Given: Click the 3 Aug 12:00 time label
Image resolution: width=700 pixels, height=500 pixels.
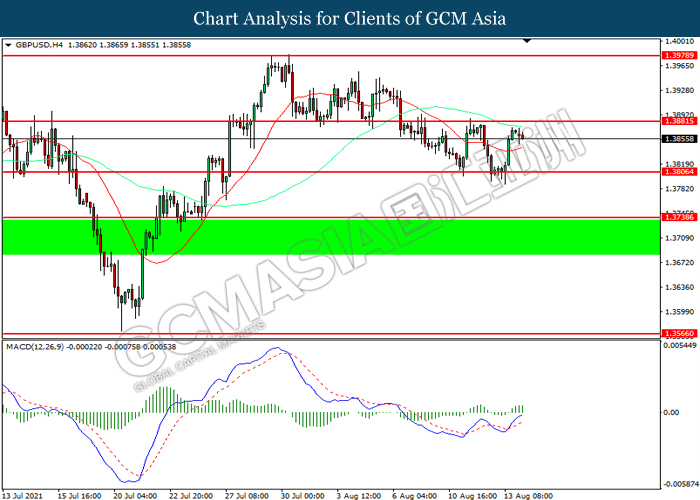Looking at the screenshot, I should (x=358, y=496).
